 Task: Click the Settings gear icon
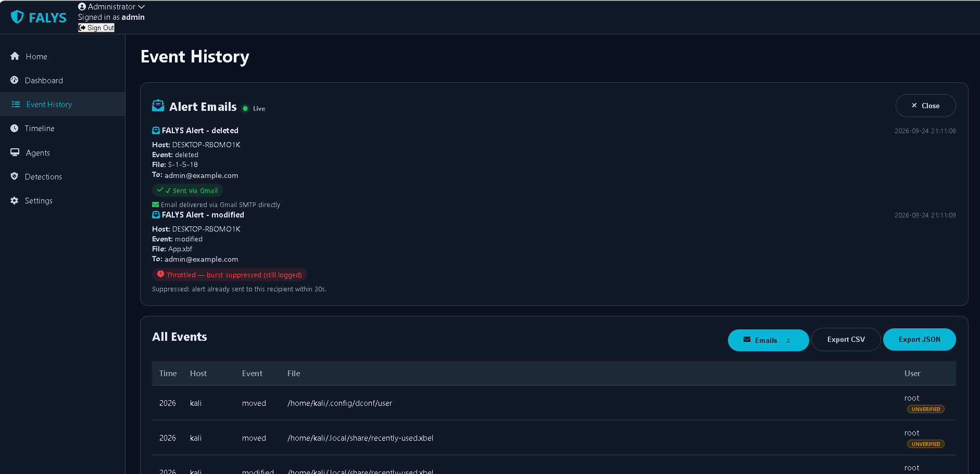[x=15, y=200]
